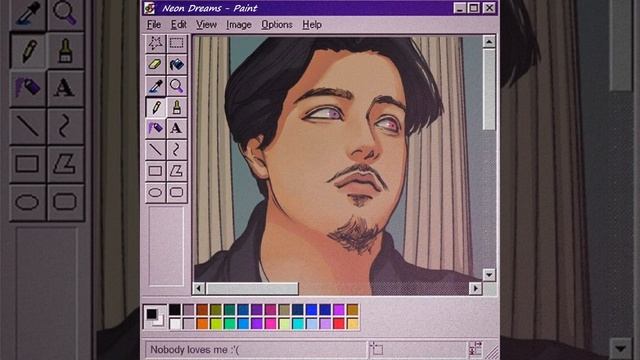Maximize the Neon Dreams Paint window
640x360 pixels.
[x=474, y=8]
